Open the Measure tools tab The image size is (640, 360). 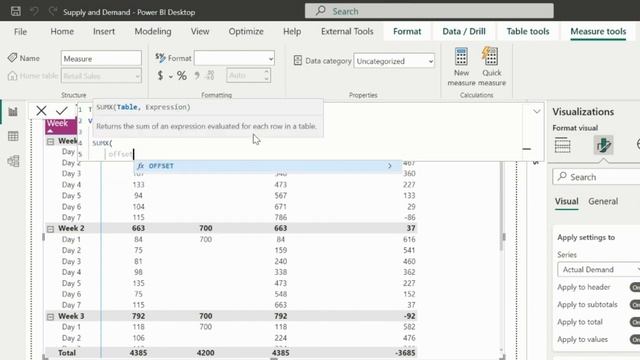click(x=598, y=31)
